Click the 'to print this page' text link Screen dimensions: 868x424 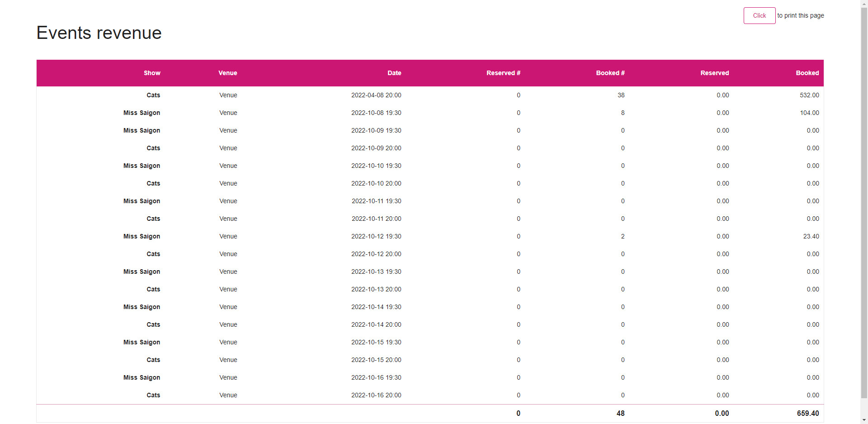[800, 15]
